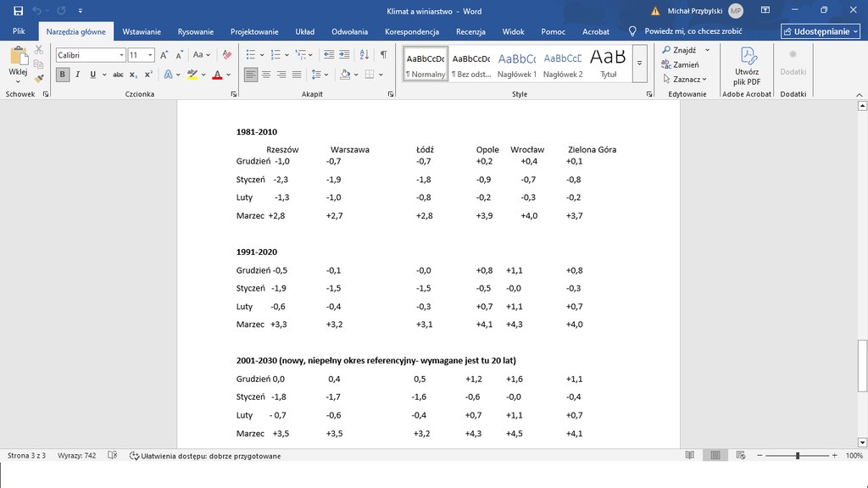
Task: Click the Udostępnianie share button
Action: (821, 31)
